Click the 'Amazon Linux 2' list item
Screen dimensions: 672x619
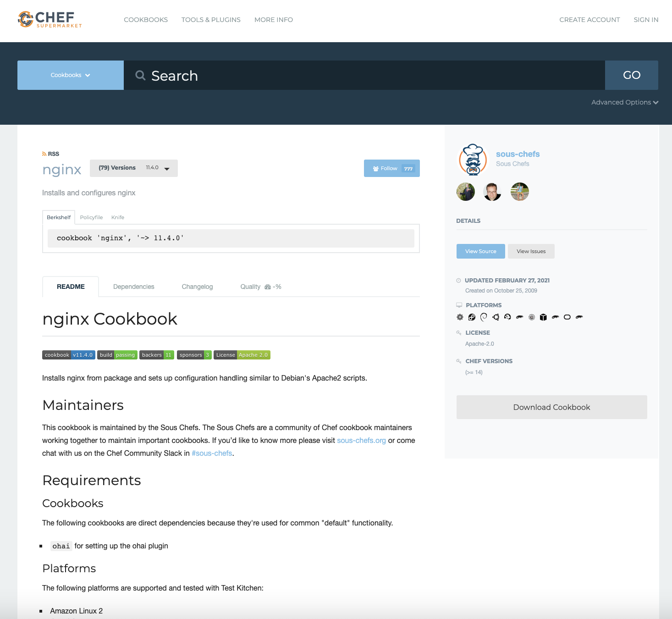tap(77, 611)
